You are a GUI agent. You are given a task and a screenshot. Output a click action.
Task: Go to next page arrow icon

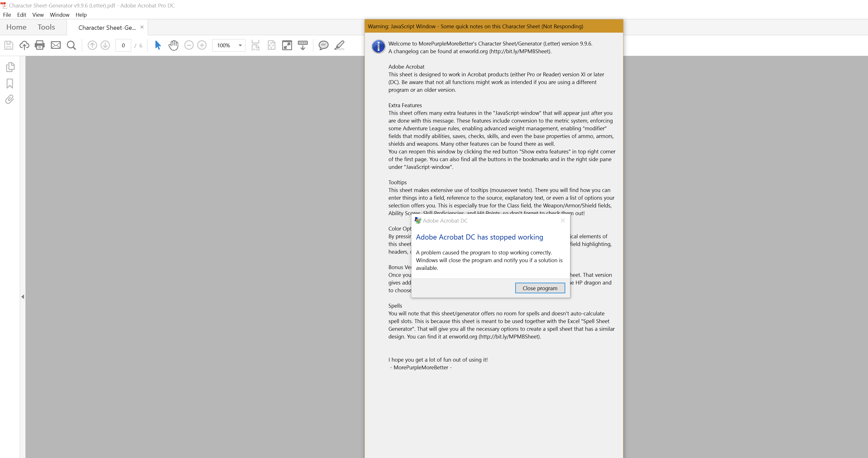tap(105, 45)
